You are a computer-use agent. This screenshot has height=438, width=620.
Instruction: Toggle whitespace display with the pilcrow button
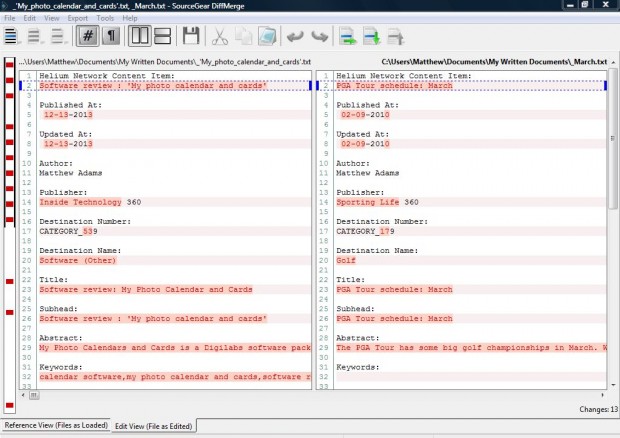coord(111,36)
